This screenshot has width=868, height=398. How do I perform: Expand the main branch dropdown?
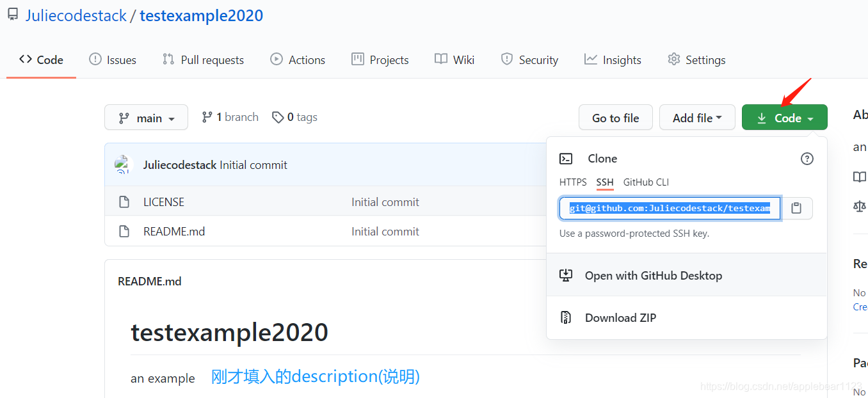coord(146,118)
